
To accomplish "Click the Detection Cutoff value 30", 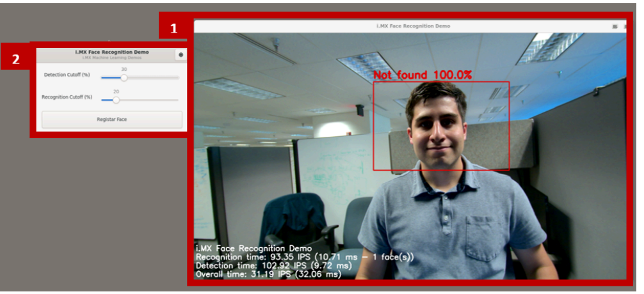I will (124, 69).
